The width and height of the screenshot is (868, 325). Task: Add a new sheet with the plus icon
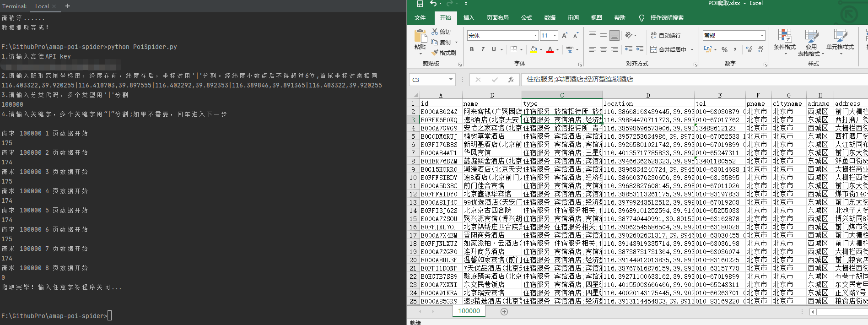click(504, 311)
